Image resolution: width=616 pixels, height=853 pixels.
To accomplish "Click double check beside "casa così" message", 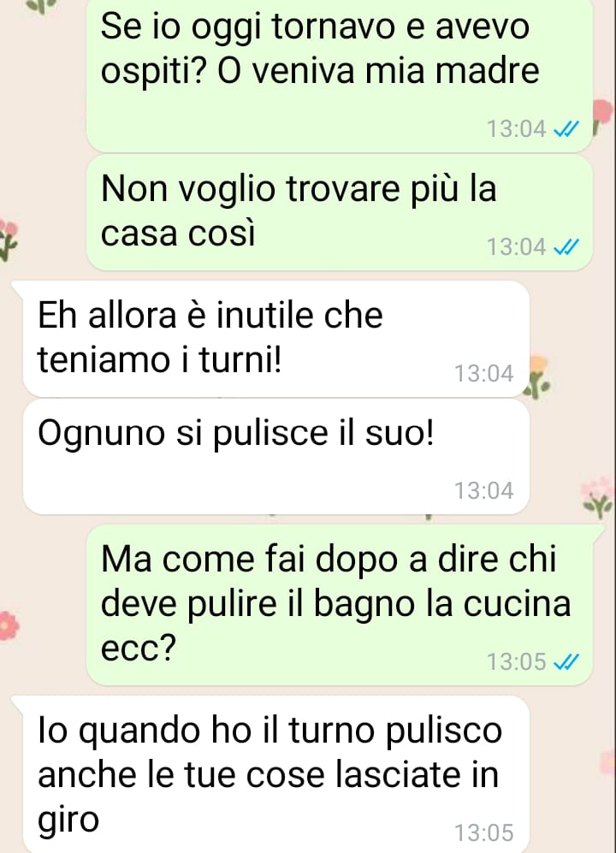I will [566, 247].
